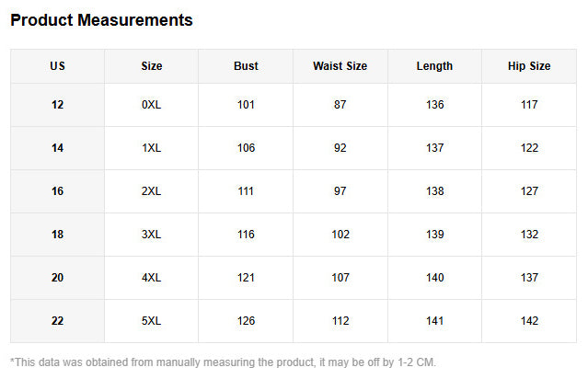The image size is (588, 379).
Task: Select the Size column header
Action: coord(152,66)
